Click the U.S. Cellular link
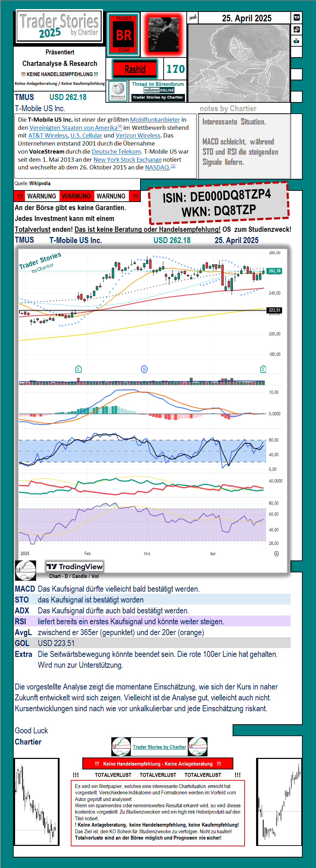Screen dimensions: 316x868 click(86, 135)
